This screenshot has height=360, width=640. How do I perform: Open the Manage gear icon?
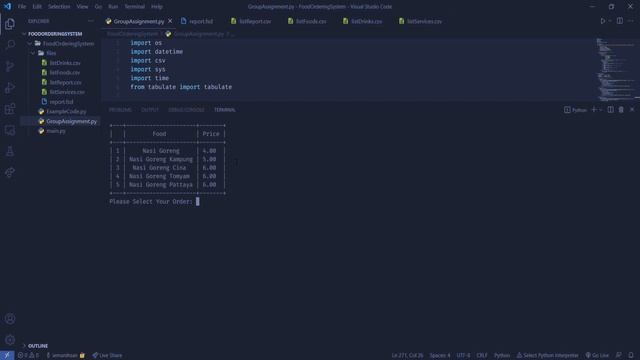coord(10,340)
